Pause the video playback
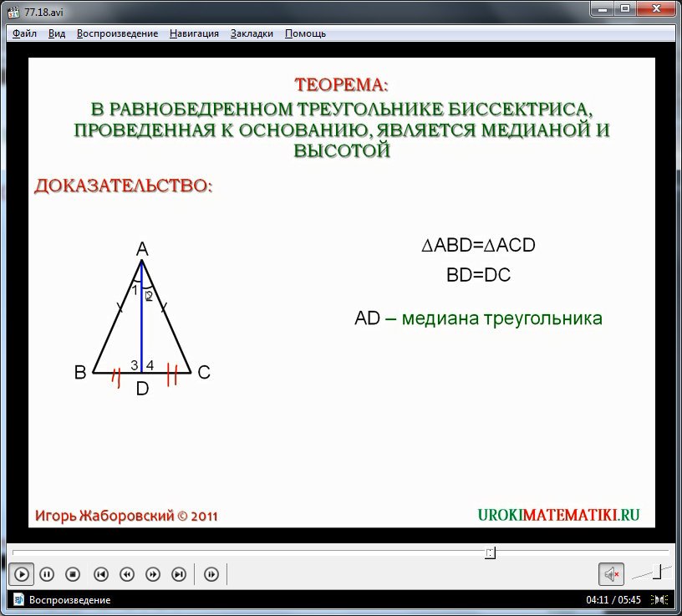682x616 pixels. click(47, 574)
